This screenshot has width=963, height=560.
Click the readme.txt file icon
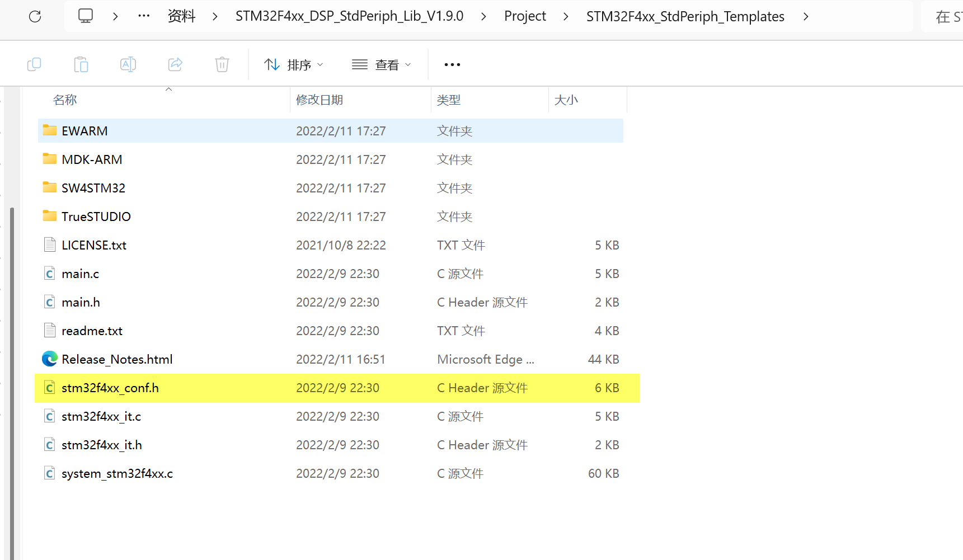[x=50, y=330]
